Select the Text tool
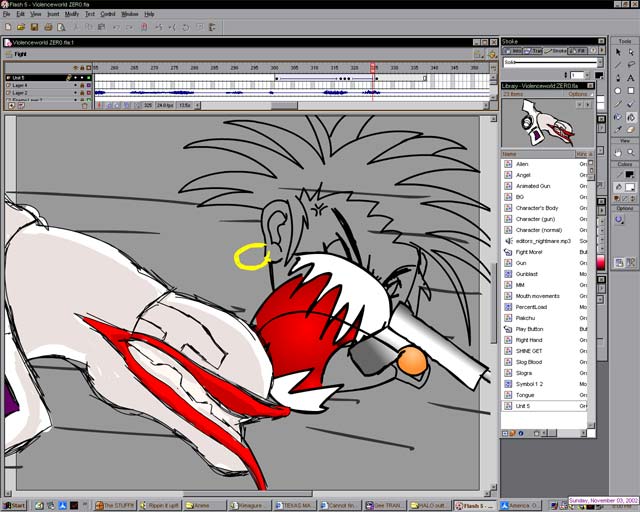 631,78
